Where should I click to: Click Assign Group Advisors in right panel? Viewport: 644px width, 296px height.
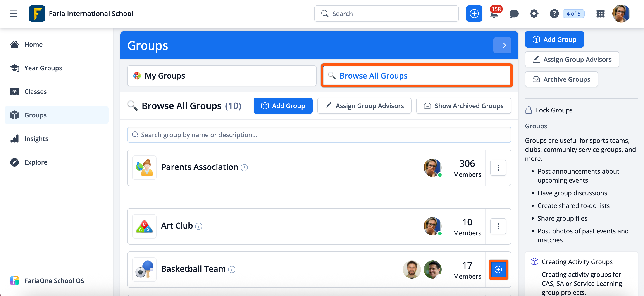[x=572, y=60]
